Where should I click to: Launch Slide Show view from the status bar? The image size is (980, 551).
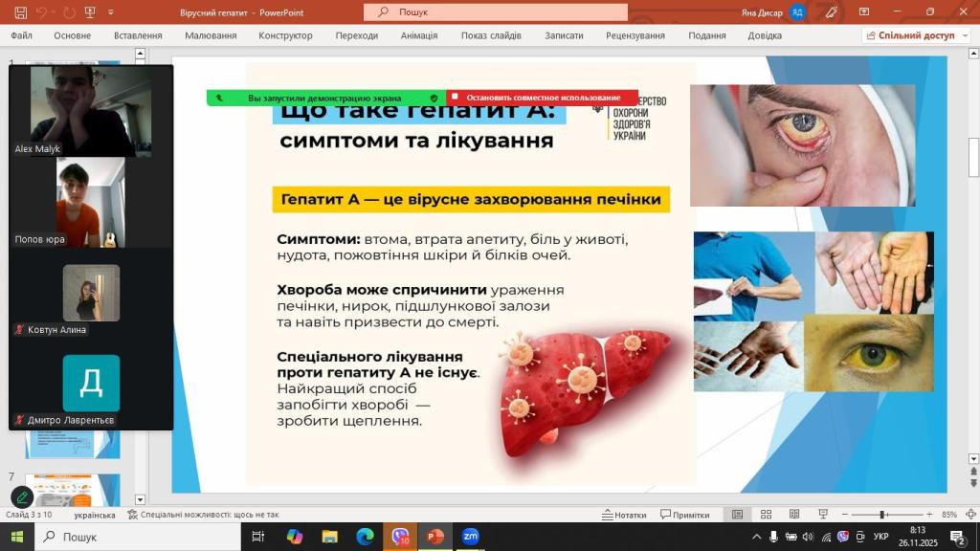click(x=823, y=515)
